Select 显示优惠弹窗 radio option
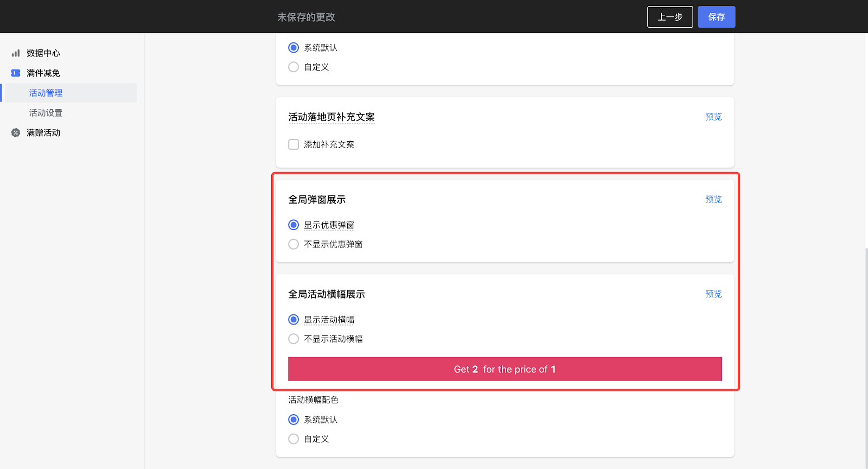The image size is (868, 469). coord(293,225)
